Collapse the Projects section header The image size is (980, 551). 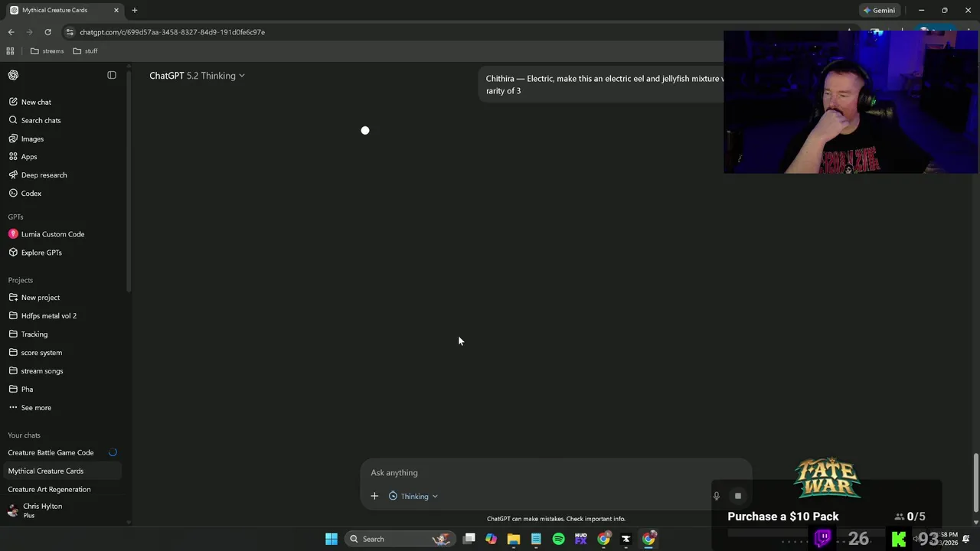coord(21,280)
